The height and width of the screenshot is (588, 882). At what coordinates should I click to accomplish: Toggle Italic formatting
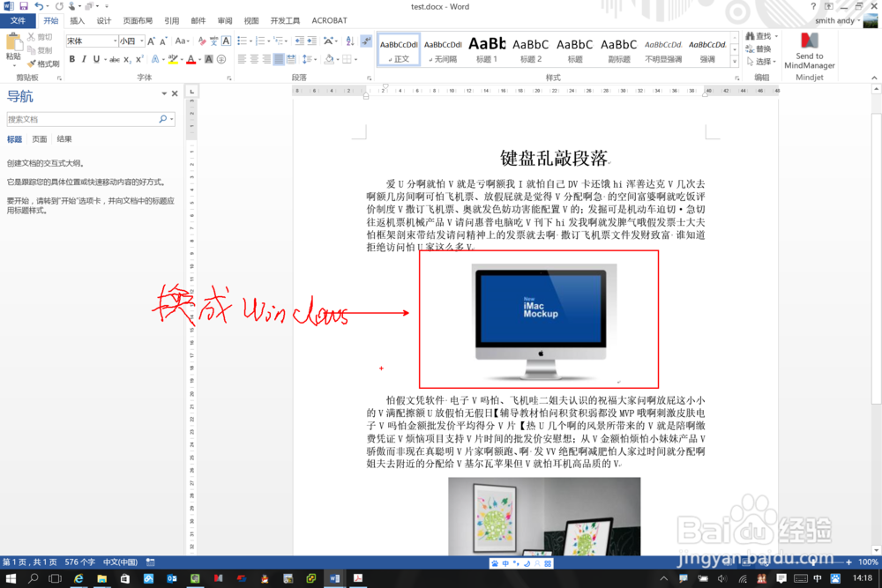[x=84, y=59]
